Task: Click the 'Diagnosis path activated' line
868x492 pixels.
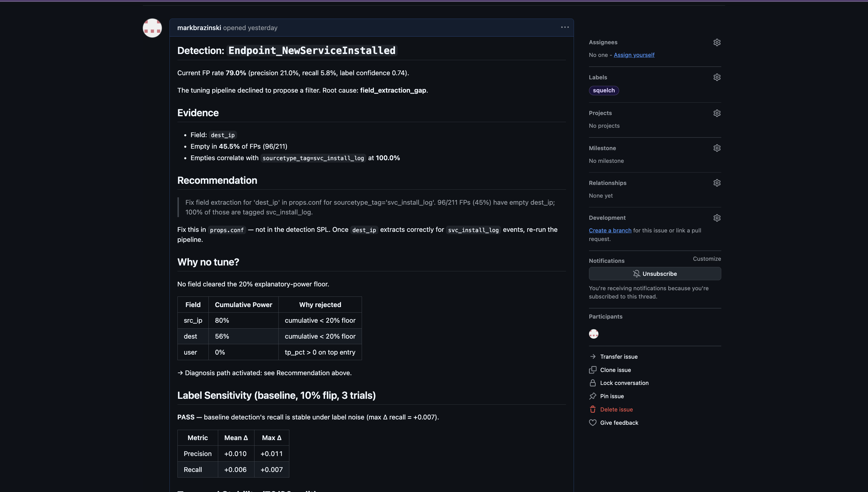Action: click(x=265, y=373)
